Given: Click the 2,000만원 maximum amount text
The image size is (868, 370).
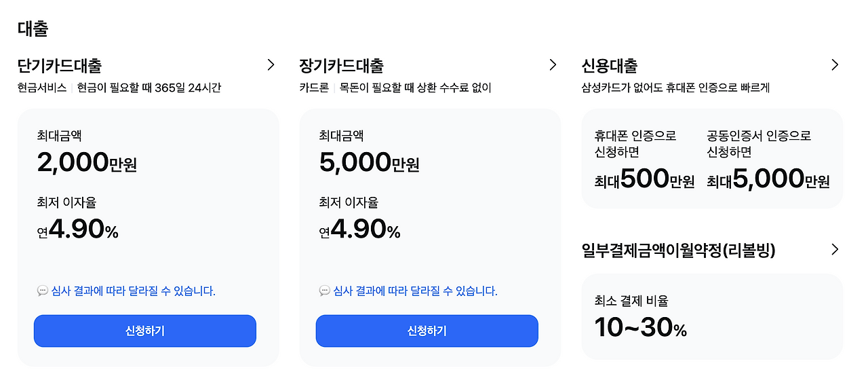Looking at the screenshot, I should 87,163.
